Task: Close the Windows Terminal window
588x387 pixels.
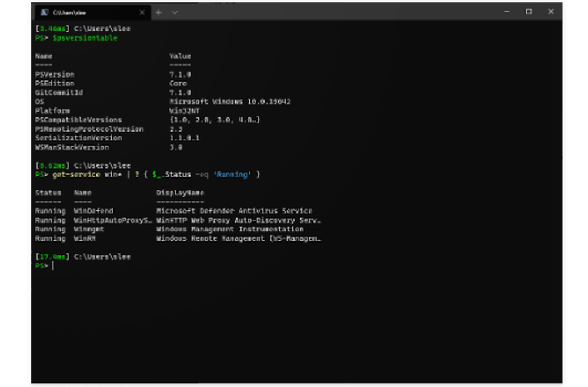Action: [x=551, y=12]
